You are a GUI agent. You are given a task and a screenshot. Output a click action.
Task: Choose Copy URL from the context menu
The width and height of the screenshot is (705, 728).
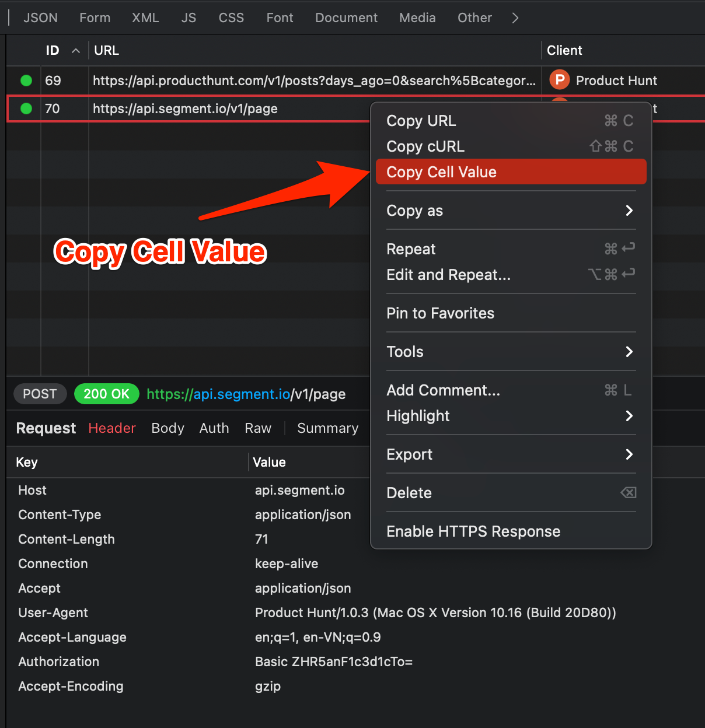tap(511, 121)
